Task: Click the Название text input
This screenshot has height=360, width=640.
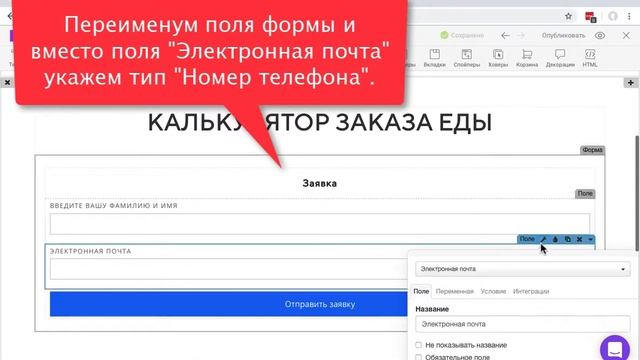Action: [x=523, y=324]
